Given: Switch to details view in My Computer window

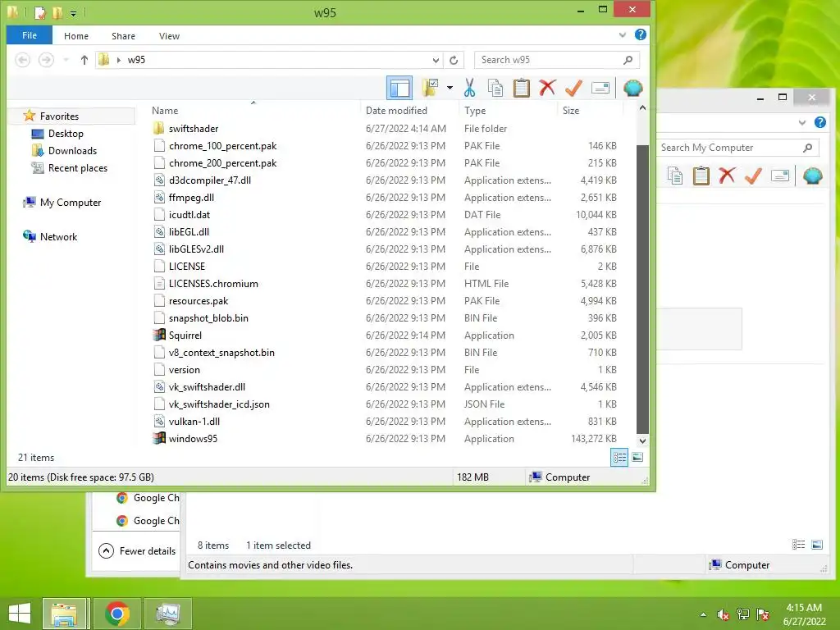Looking at the screenshot, I should (x=799, y=545).
